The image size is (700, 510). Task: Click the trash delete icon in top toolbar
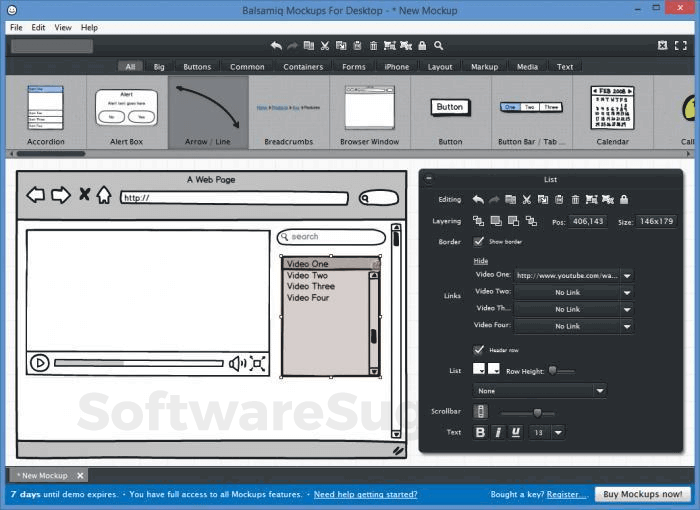coord(373,46)
